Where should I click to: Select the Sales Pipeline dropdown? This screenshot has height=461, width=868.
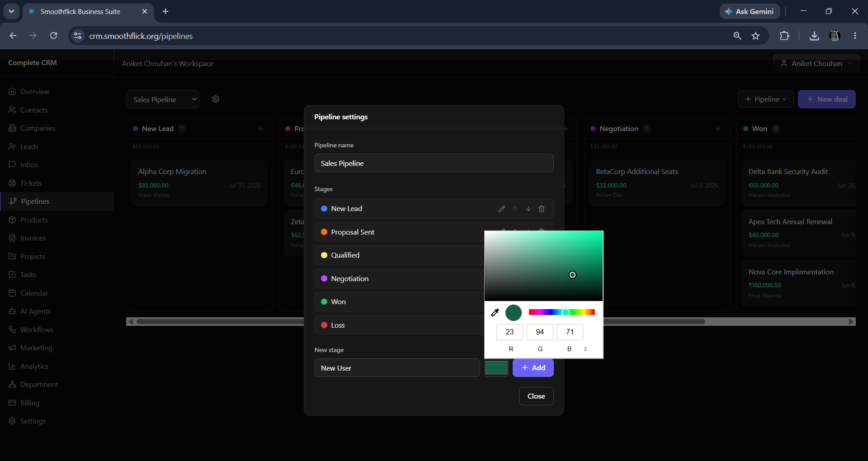click(163, 99)
